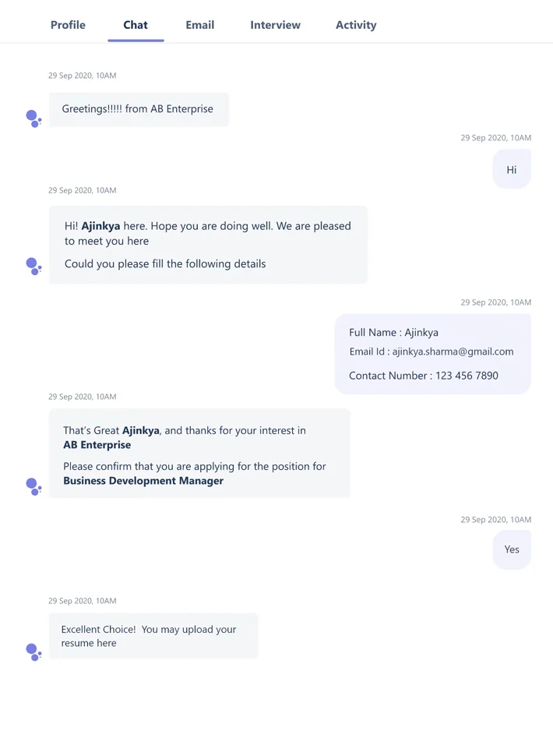Click bold 'Business Development Manager' text
553x756 pixels.
click(143, 481)
